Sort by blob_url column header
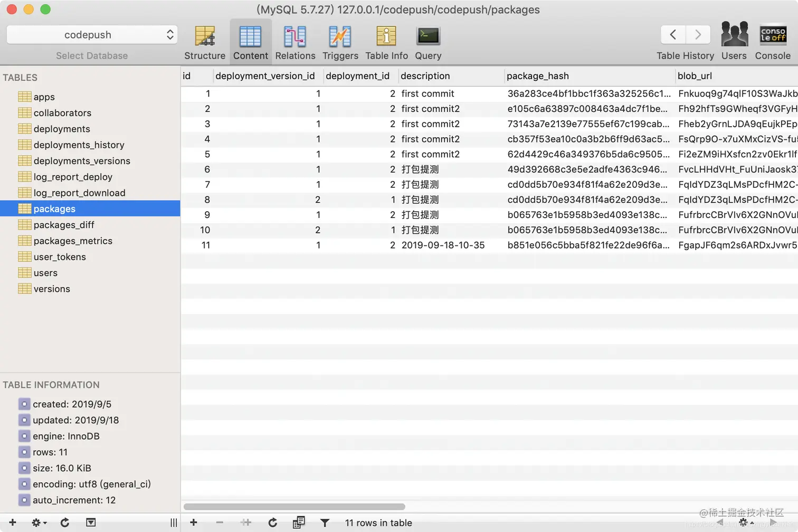 click(x=737, y=76)
